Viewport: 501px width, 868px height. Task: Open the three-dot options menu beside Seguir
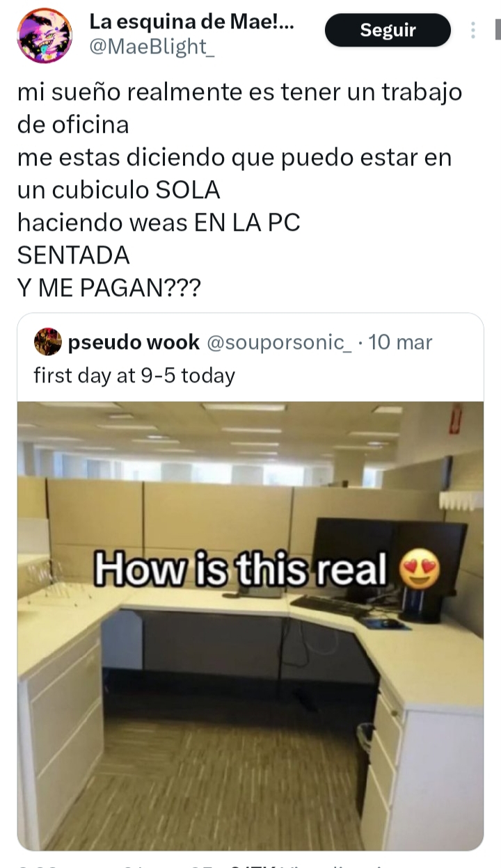pos(473,31)
